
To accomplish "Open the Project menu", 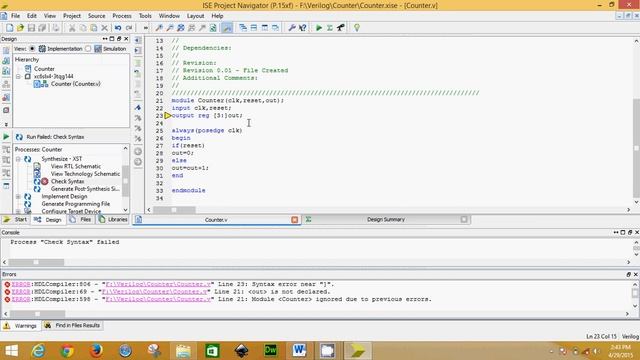I will pos(72,16).
